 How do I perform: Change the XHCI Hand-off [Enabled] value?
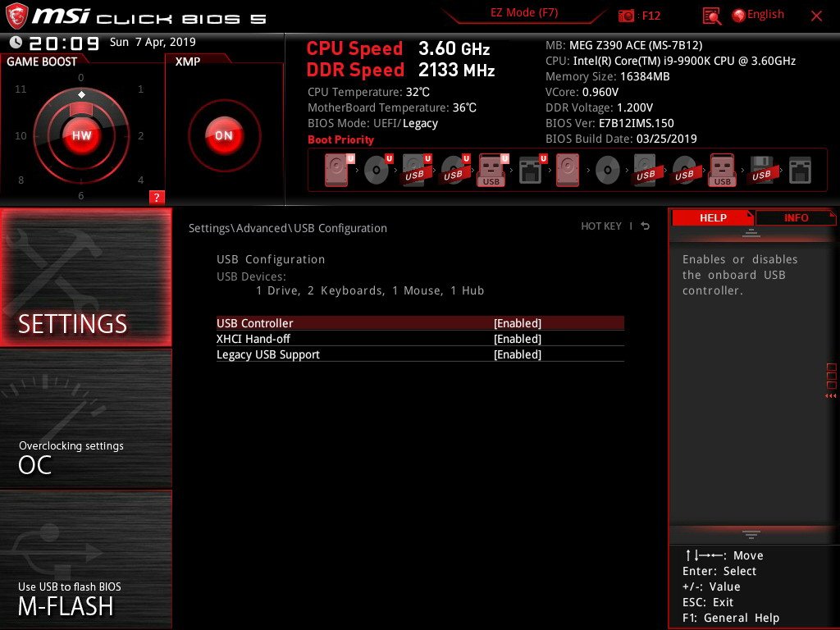(x=518, y=339)
